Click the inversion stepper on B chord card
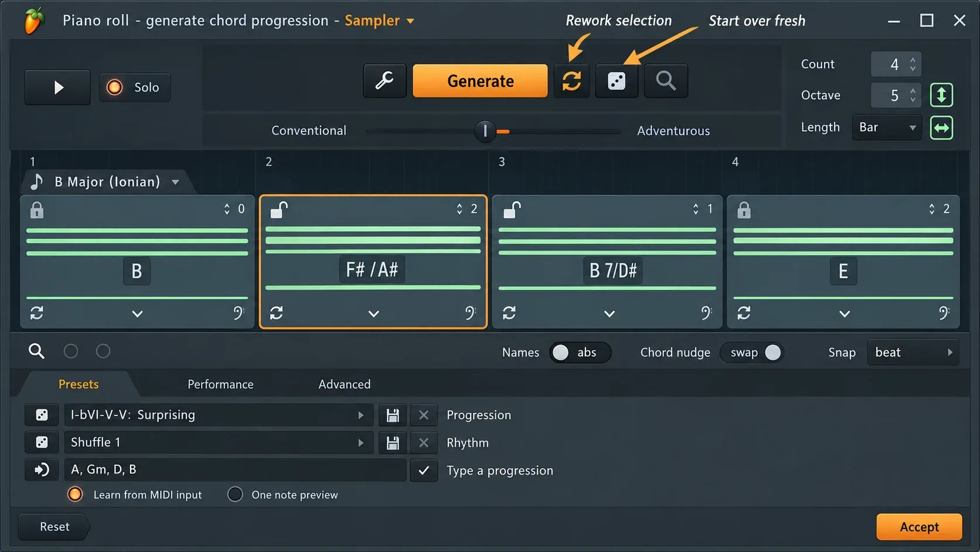980x552 pixels. 227,209
